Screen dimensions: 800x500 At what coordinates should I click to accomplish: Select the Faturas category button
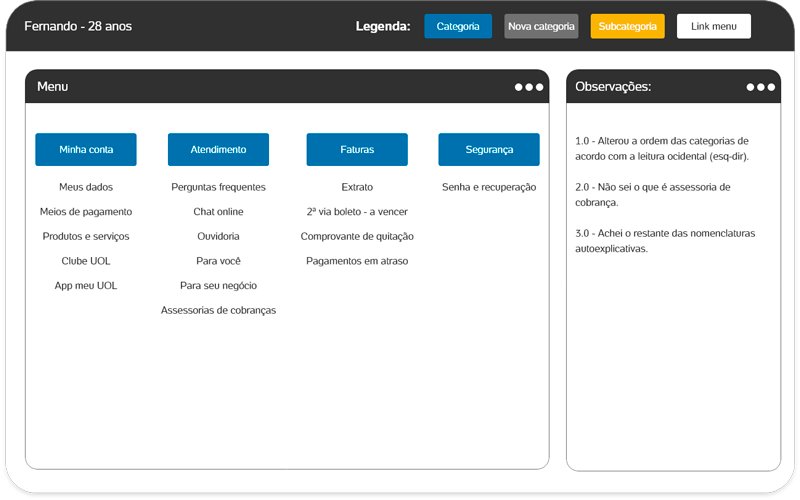(357, 149)
